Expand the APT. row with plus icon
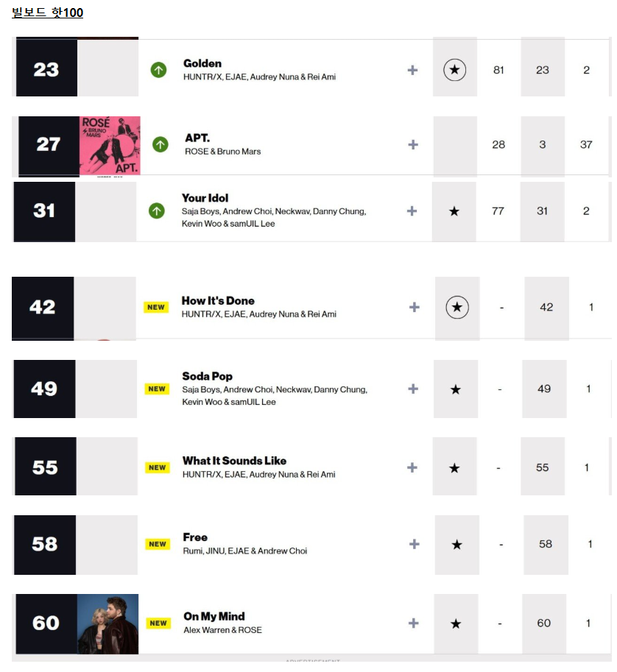The height and width of the screenshot is (672, 617). pyautogui.click(x=413, y=144)
